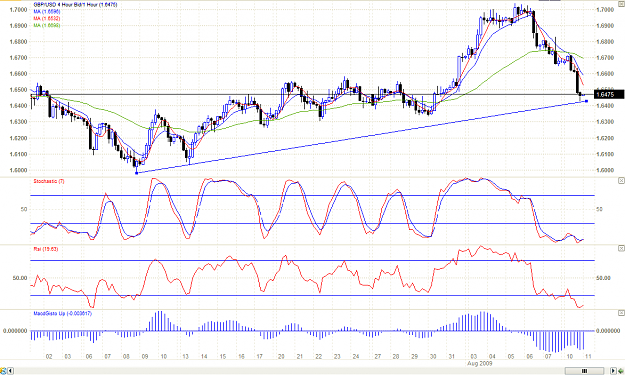625x375 pixels.
Task: Select the trendline's right end handle
Action: (586, 101)
